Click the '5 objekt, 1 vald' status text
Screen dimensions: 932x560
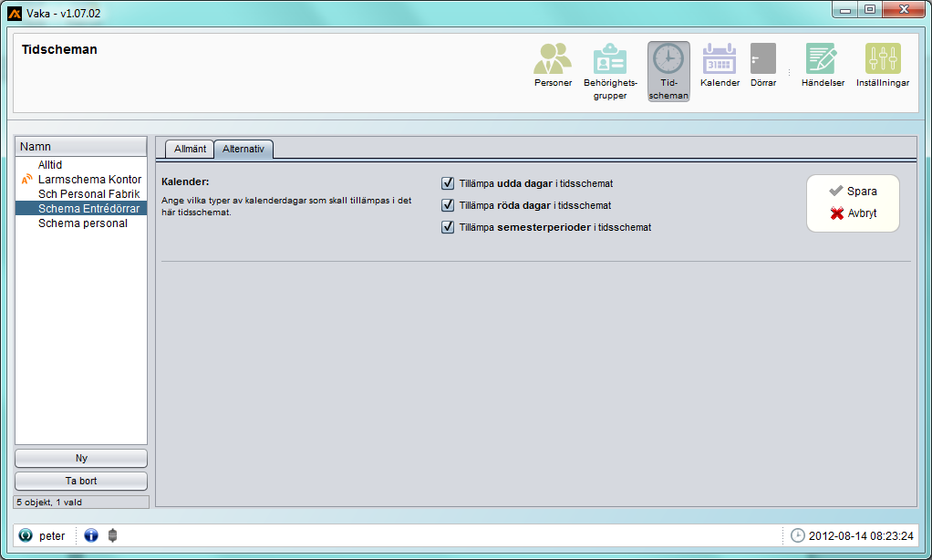(49, 503)
